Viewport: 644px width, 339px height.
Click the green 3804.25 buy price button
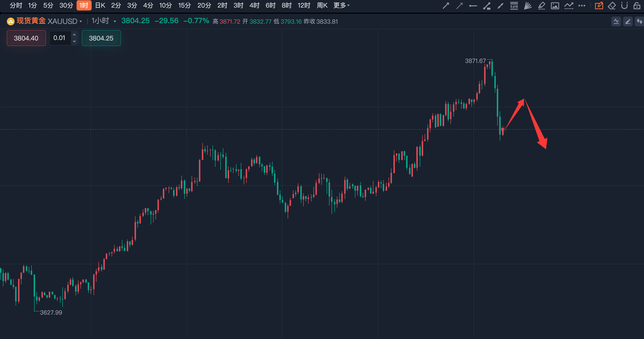click(101, 38)
